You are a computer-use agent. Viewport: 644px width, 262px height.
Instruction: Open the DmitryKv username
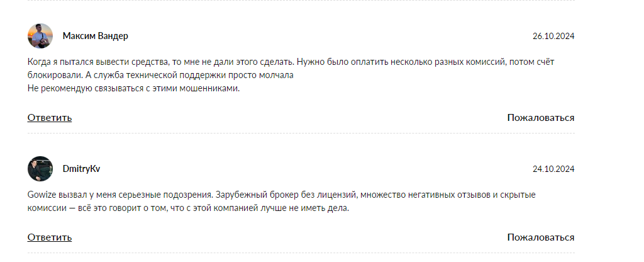82,169
